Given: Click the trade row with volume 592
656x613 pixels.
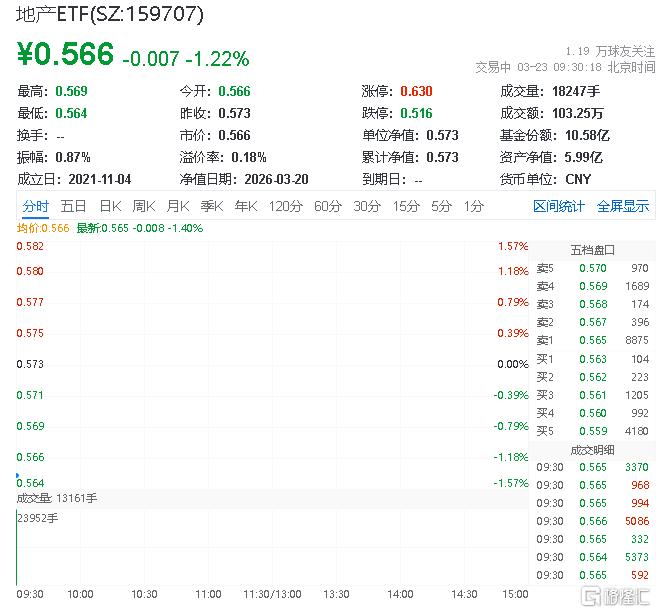Looking at the screenshot, I should 592,575.
